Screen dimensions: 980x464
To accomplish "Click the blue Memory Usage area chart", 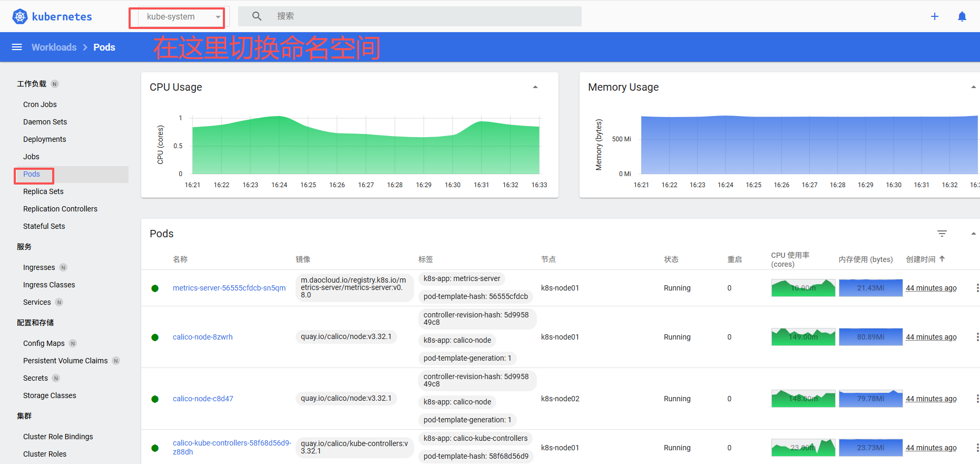I will click(x=809, y=145).
